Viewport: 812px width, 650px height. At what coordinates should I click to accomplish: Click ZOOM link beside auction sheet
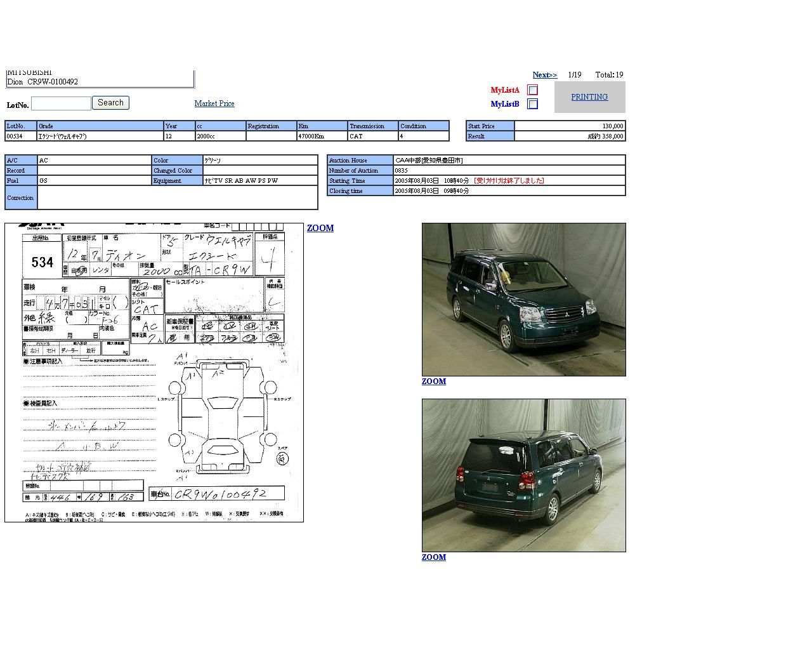[x=320, y=228]
